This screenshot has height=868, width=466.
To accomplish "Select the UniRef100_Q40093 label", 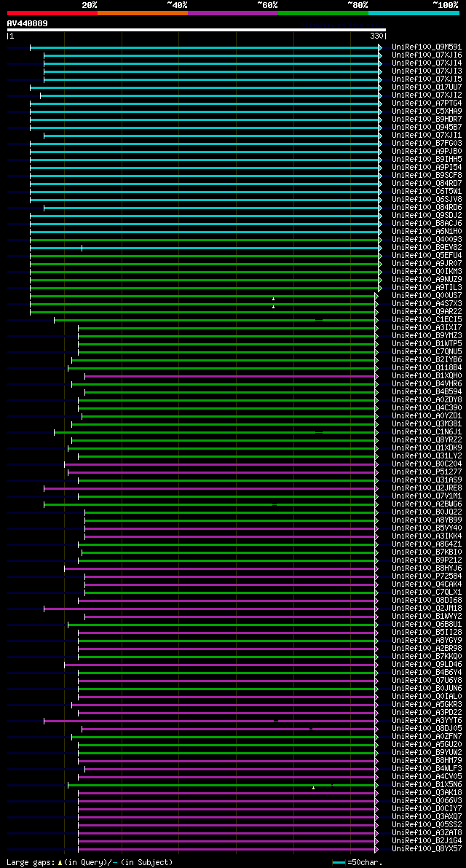I will [427, 240].
